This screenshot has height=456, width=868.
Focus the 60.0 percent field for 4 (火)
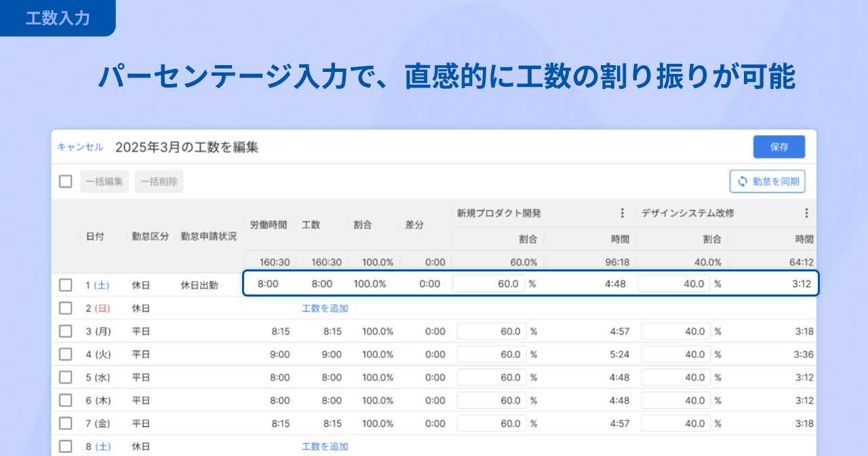[491, 354]
